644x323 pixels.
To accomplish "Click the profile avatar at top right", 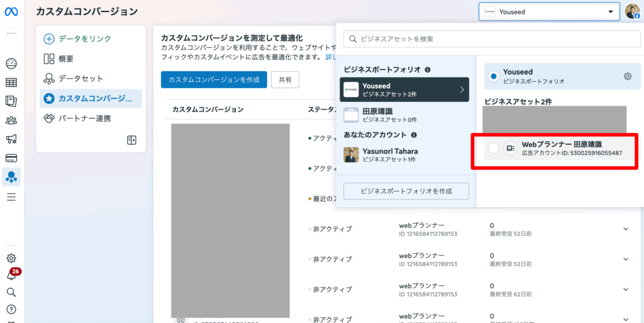I will click(x=632, y=11).
